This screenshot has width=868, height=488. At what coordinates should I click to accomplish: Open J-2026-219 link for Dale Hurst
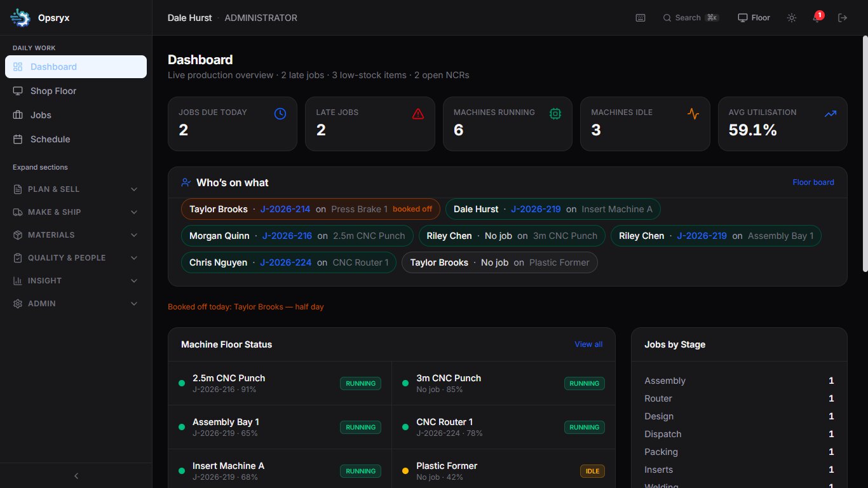pos(536,209)
